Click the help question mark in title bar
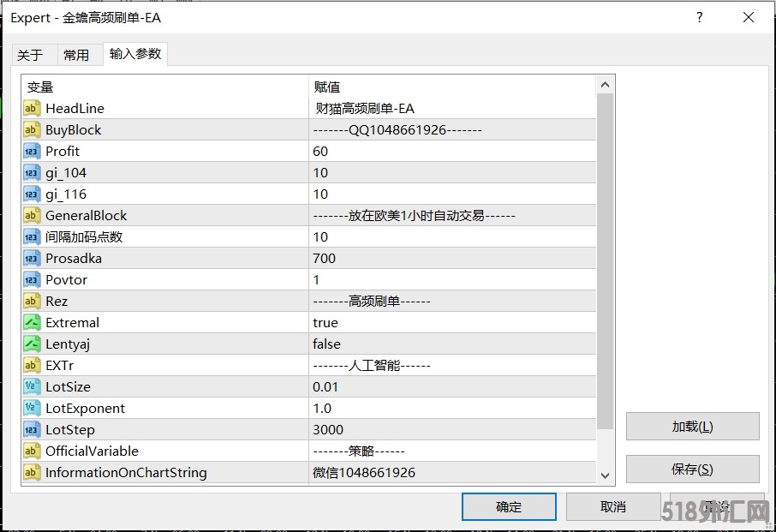 699,18
